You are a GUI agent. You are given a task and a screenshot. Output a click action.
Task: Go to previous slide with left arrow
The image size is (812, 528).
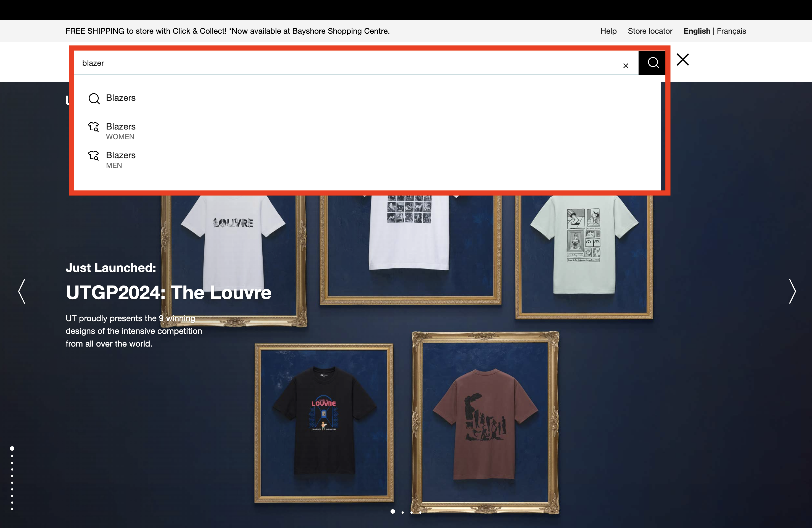pyautogui.click(x=22, y=291)
